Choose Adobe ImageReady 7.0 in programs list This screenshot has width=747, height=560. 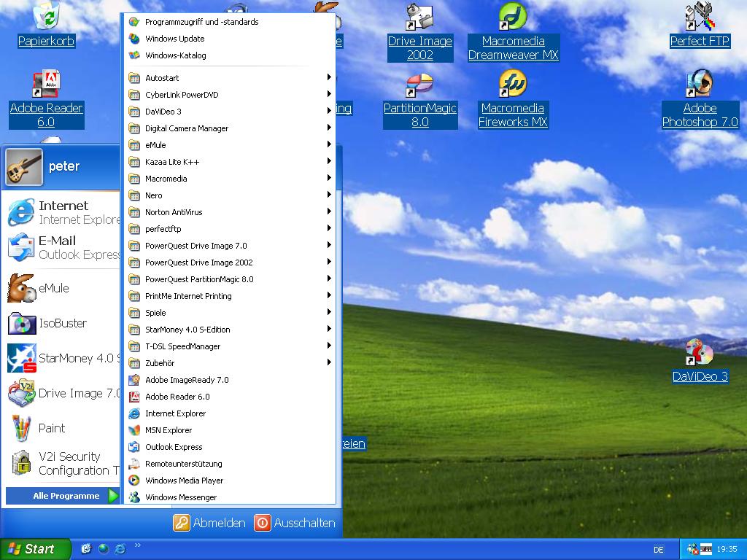[x=187, y=380]
